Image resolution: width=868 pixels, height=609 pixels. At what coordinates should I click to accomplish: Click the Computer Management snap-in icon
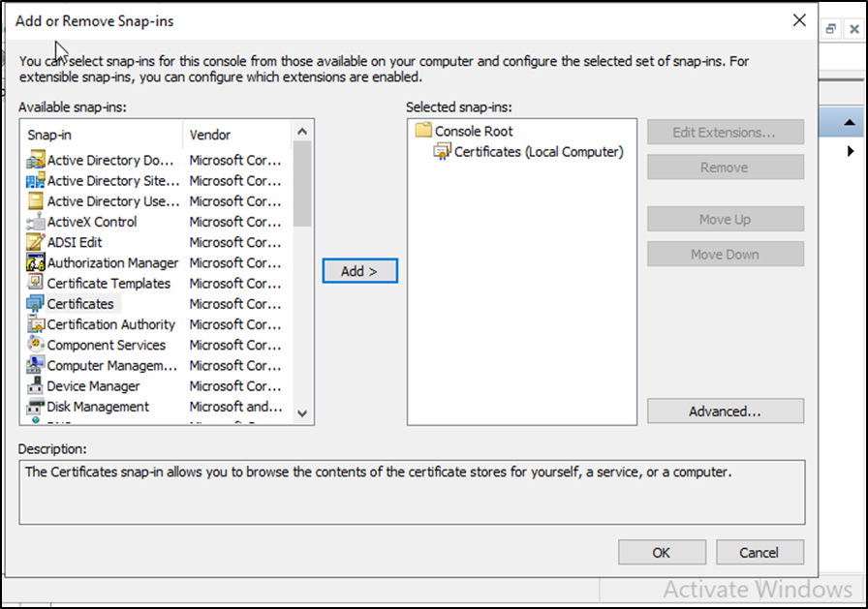pyautogui.click(x=36, y=366)
